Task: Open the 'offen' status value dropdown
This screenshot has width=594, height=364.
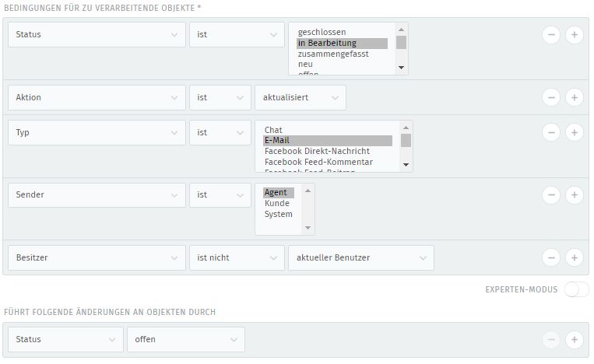Action: 186,339
